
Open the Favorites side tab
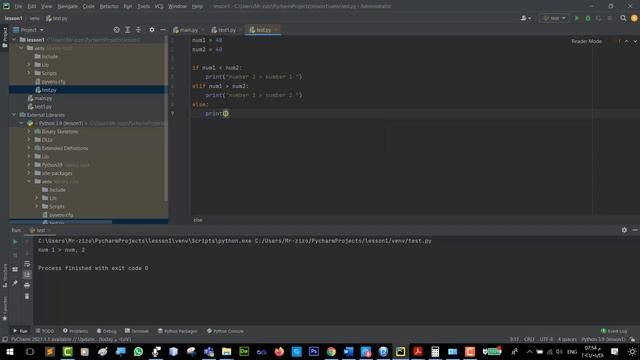(4, 308)
